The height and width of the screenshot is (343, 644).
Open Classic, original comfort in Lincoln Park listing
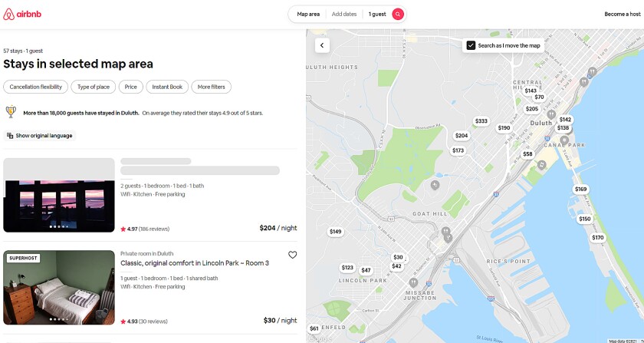click(x=194, y=263)
